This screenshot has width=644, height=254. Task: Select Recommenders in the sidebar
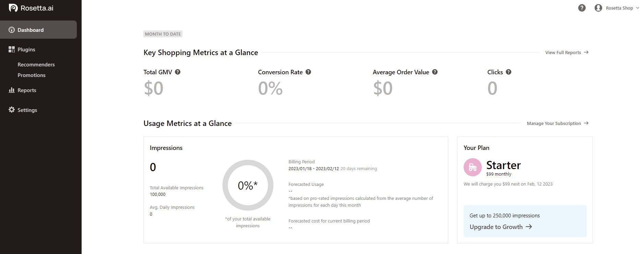click(36, 64)
